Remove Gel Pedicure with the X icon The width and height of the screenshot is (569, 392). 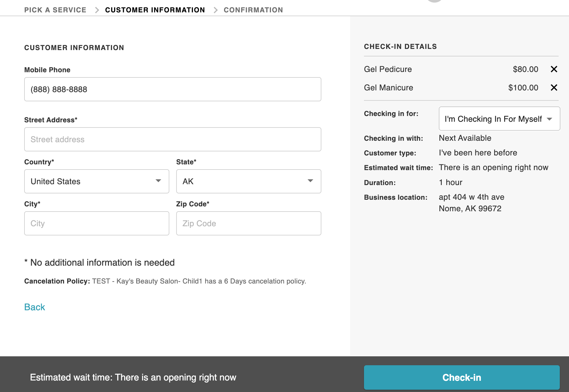pos(554,69)
